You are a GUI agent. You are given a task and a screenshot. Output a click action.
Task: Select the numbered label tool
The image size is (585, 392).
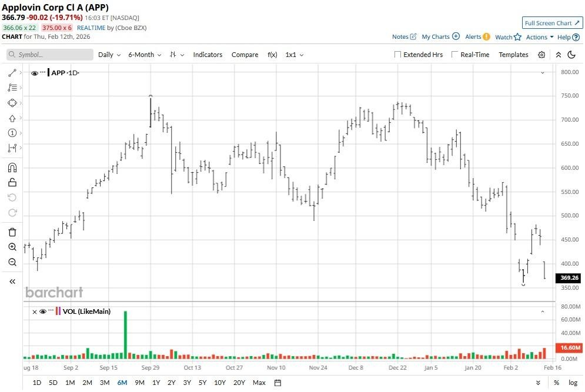tap(12, 133)
